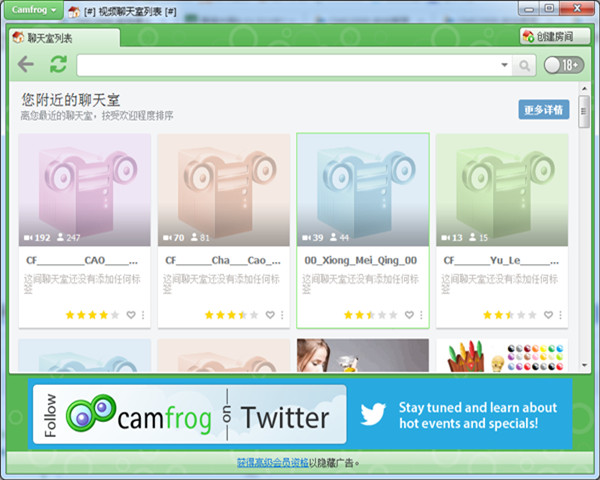Click the chat room search input field
The height and width of the screenshot is (480, 600).
pos(288,66)
